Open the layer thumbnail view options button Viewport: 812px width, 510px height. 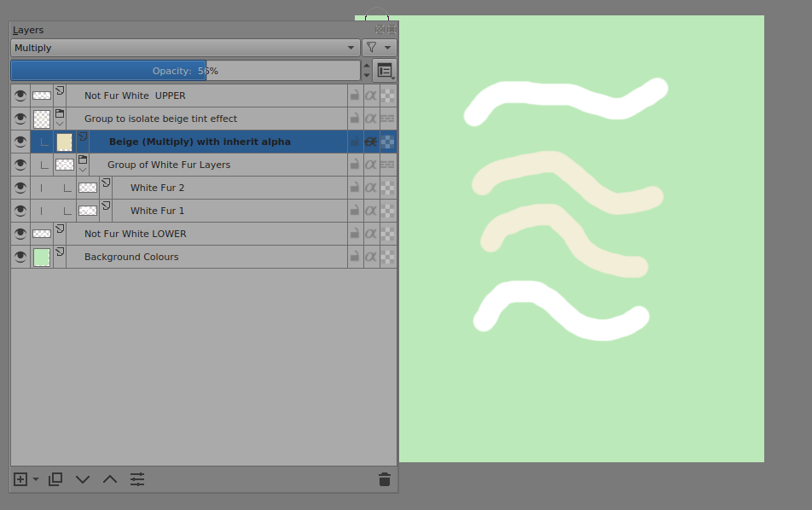[385, 71]
